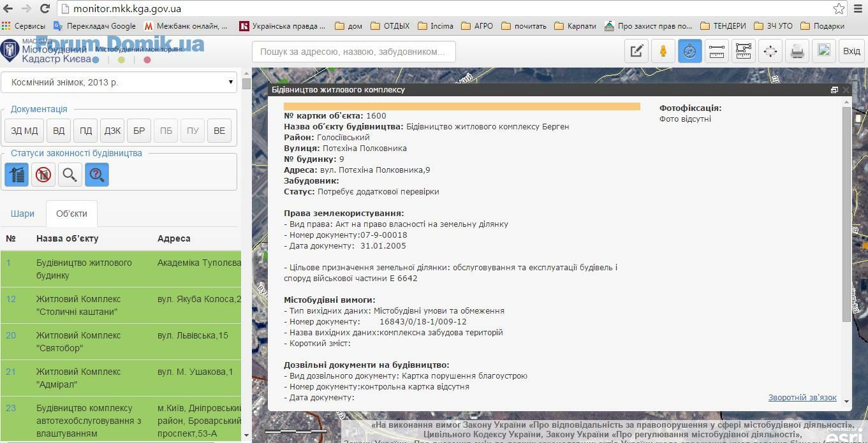Open the ТЕНДЕРИ bookmarks folder
The height and width of the screenshot is (443, 868).
pos(723,26)
